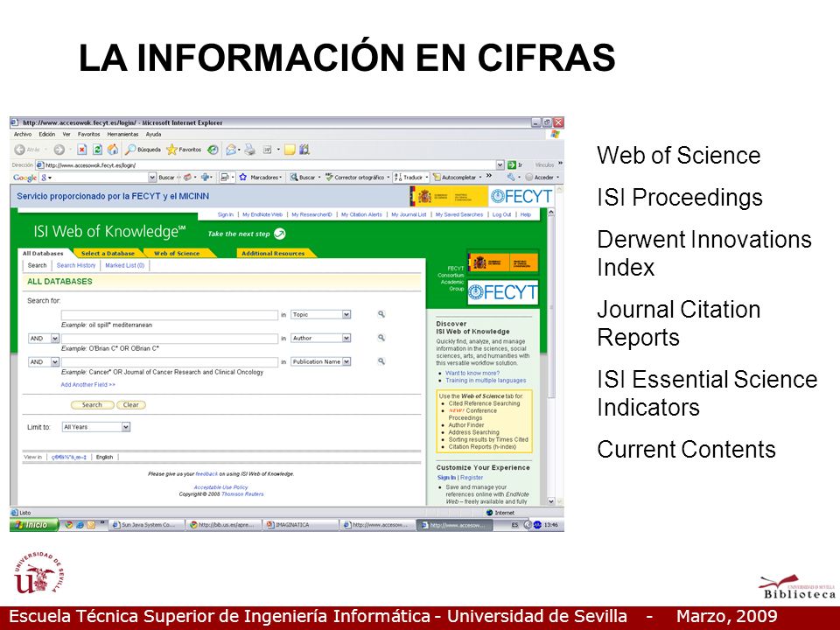Click the Chrome quick launch icon
Image resolution: width=840 pixels, height=630 pixels.
pyautogui.click(x=68, y=525)
